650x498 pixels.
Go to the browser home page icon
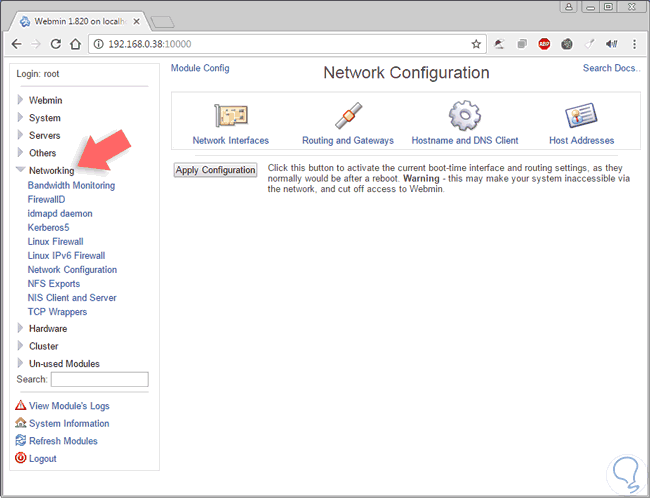click(x=75, y=44)
